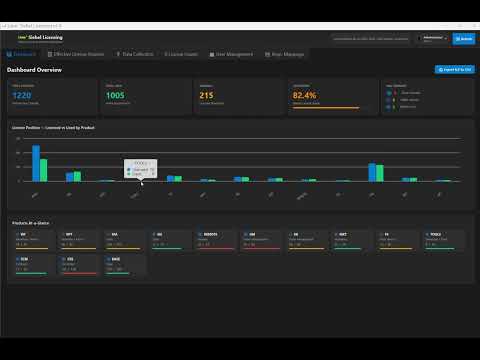Open the user account dropdown in the header
This screenshot has height=360, width=480.
tap(432, 39)
